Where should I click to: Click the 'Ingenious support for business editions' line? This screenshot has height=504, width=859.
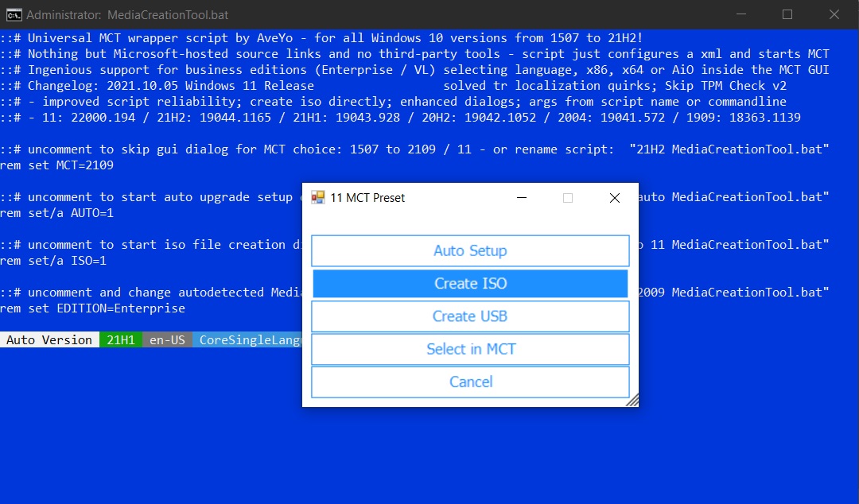pos(414,70)
